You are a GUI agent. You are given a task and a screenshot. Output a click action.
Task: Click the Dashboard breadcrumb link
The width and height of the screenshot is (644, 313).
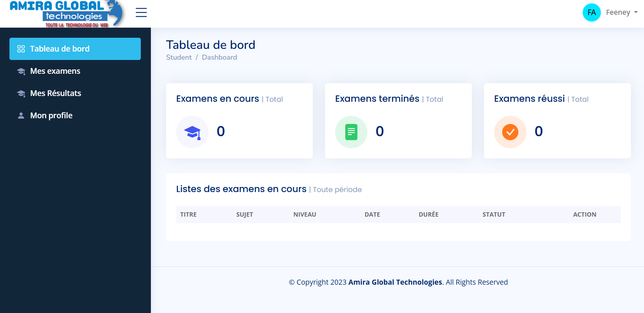[x=219, y=57]
